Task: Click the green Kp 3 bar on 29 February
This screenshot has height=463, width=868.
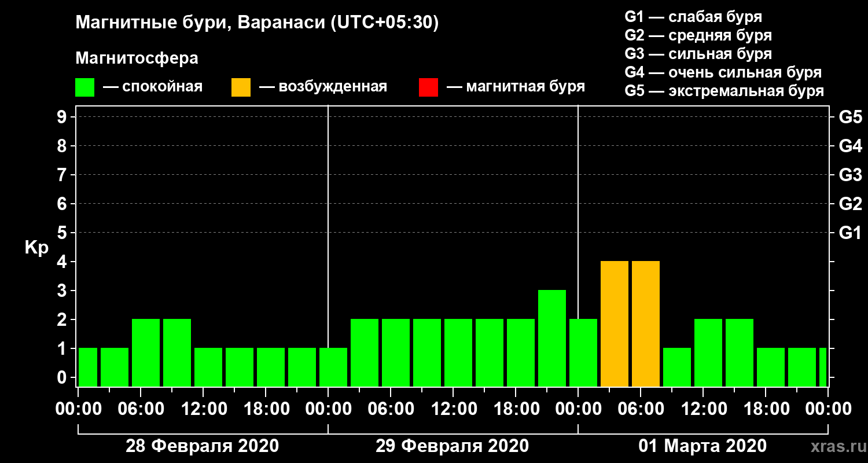Action: [x=552, y=339]
